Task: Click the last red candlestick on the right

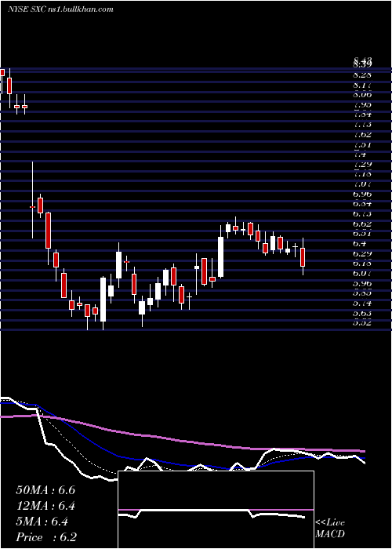Action: click(x=303, y=257)
